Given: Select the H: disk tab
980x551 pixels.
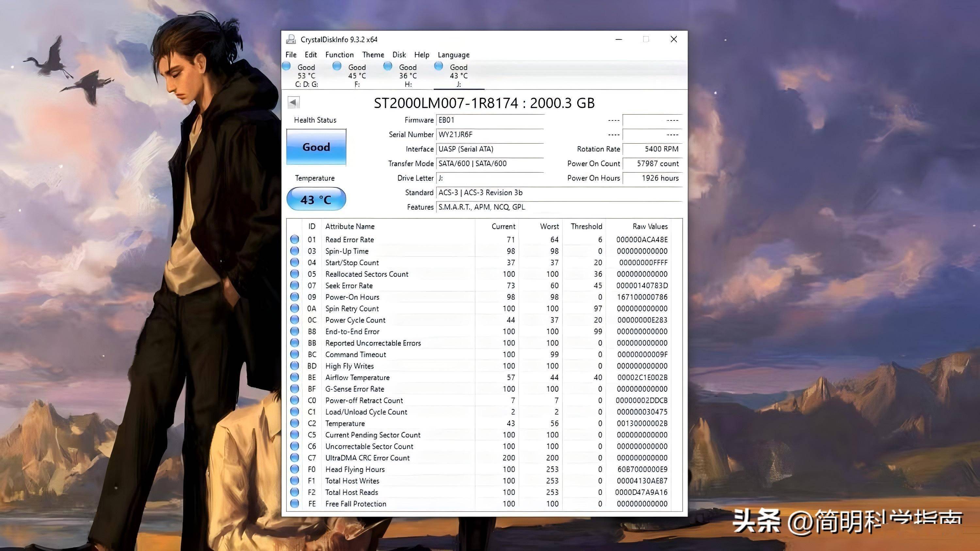Looking at the screenshot, I should click(408, 75).
